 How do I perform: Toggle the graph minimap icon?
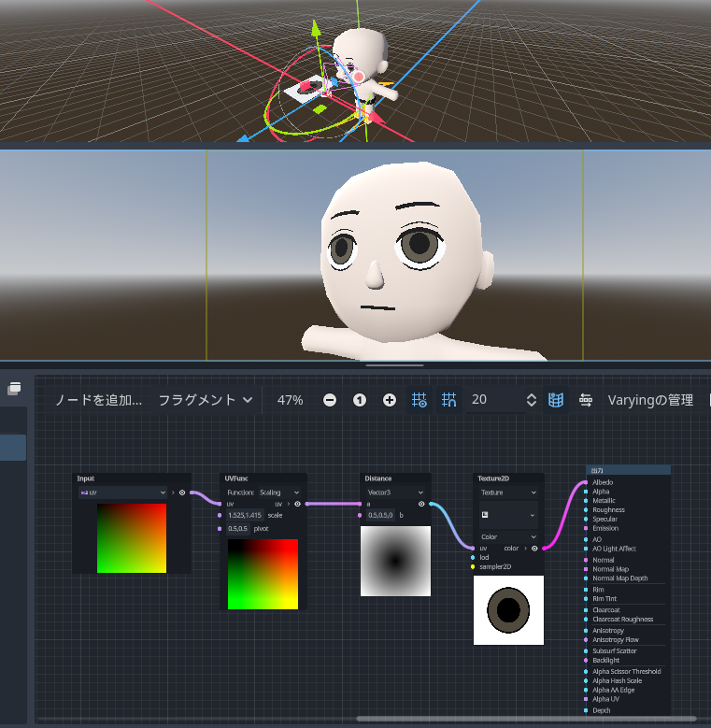[556, 400]
